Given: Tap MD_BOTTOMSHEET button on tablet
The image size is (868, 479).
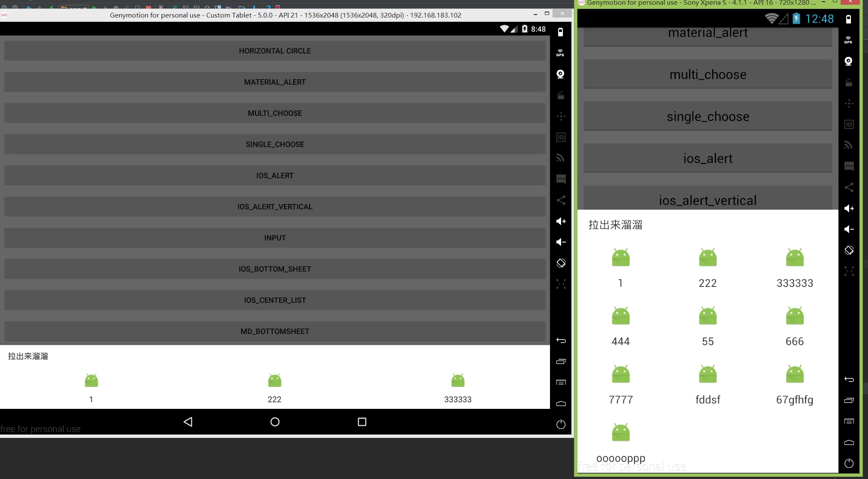Looking at the screenshot, I should 275,331.
